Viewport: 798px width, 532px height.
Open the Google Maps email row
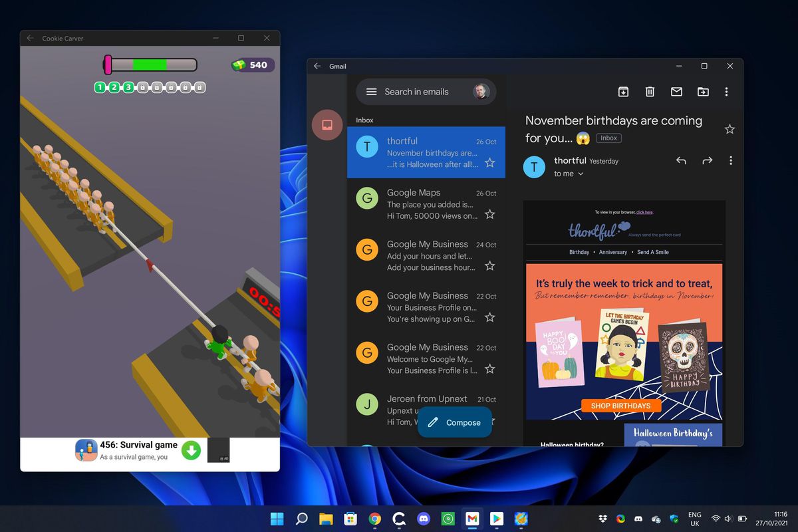point(426,204)
